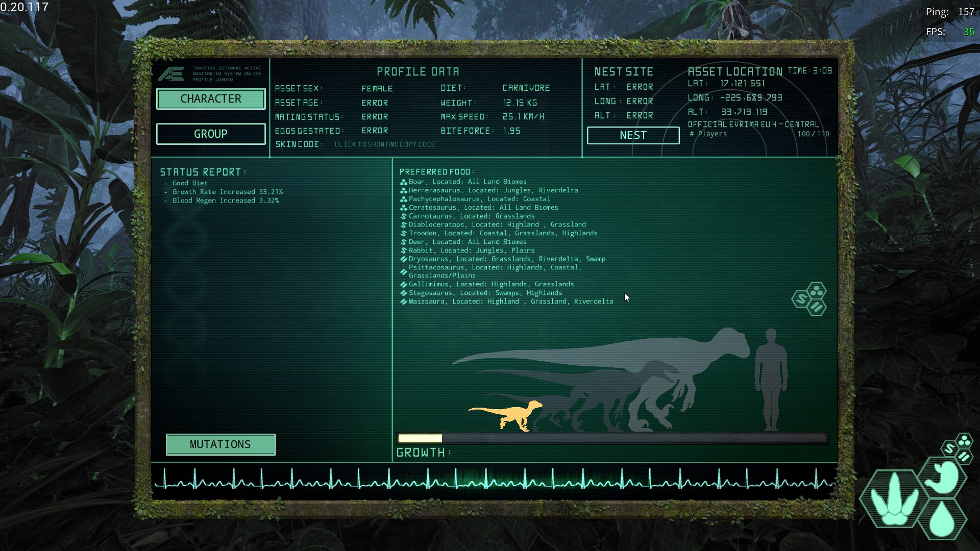The width and height of the screenshot is (980, 551).
Task: Click the nutrient icon beside Carnotaurus entry
Action: point(403,216)
